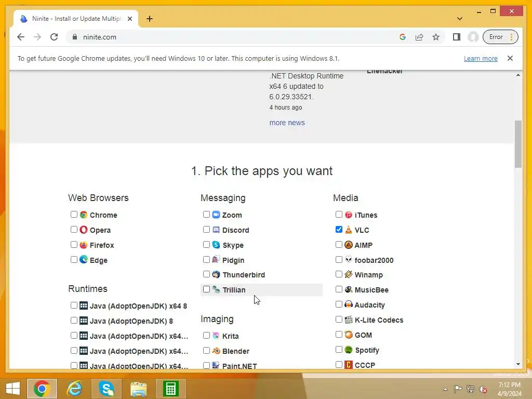
Task: Click the foobar2000 alien icon
Action: 349,260
